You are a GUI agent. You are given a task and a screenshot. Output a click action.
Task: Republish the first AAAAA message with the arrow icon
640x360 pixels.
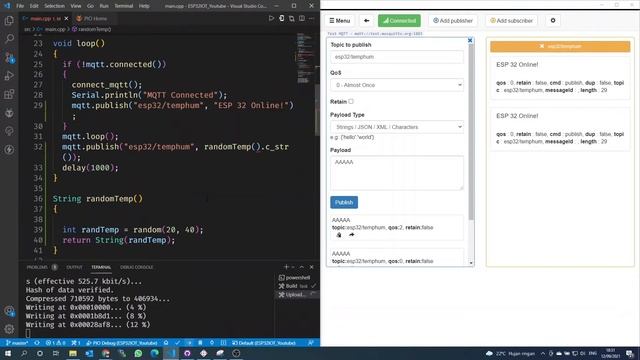[351, 235]
